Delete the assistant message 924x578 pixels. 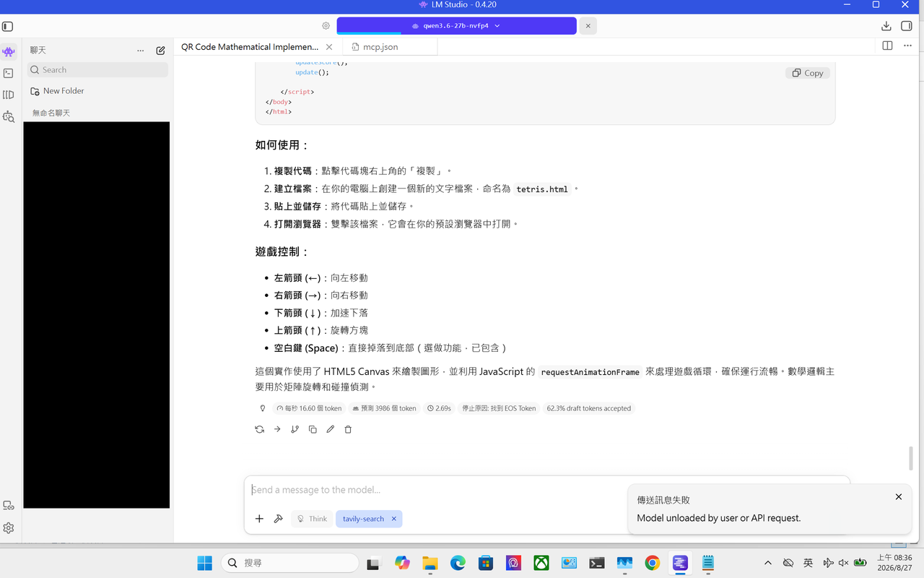[348, 429]
